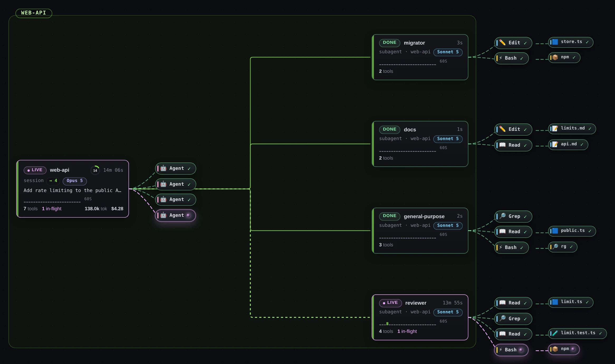615x364 pixels.
Task: Click the pencil icon on migrator's Edit node
Action: click(502, 43)
